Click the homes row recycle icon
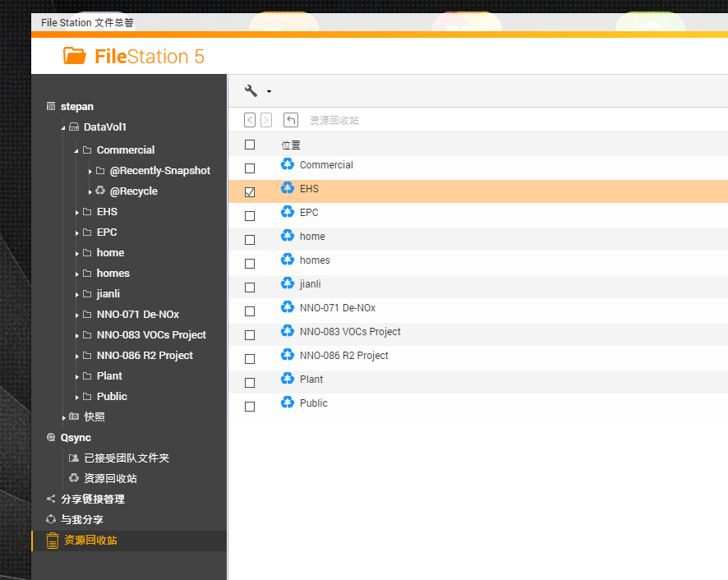 [288, 259]
